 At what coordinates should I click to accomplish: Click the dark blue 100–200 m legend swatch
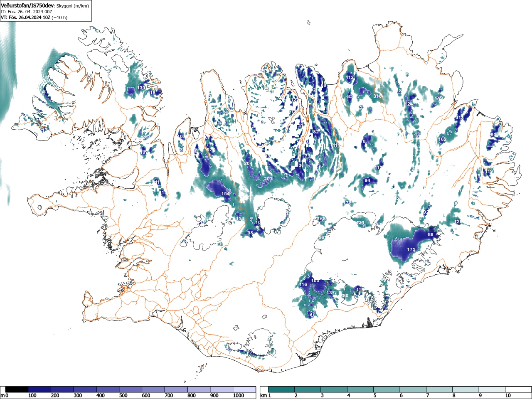coord(39,389)
